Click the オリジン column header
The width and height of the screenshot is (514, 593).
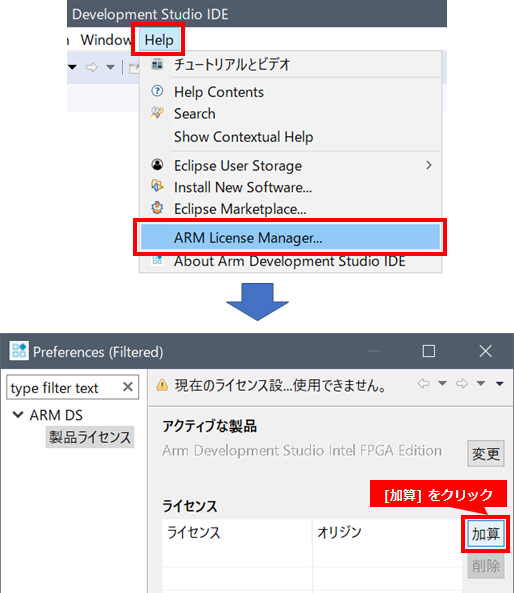point(388,532)
